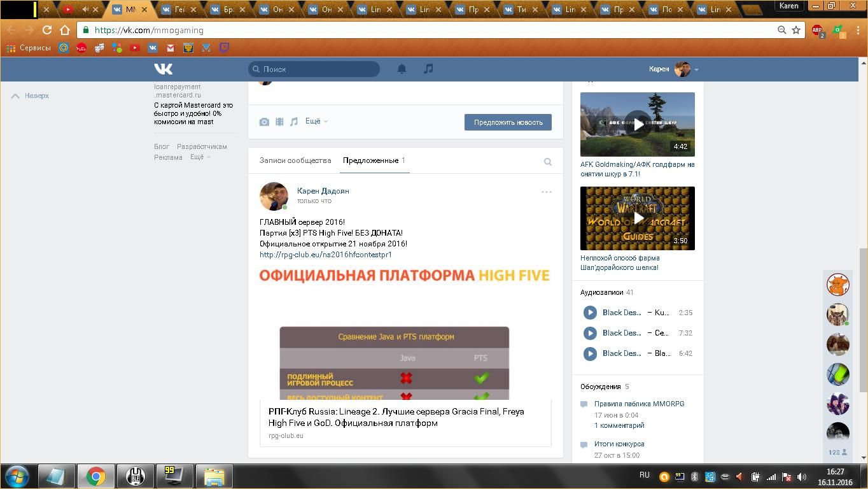Go to the Chrome home page icon
The height and width of the screenshot is (489, 868).
[x=64, y=30]
